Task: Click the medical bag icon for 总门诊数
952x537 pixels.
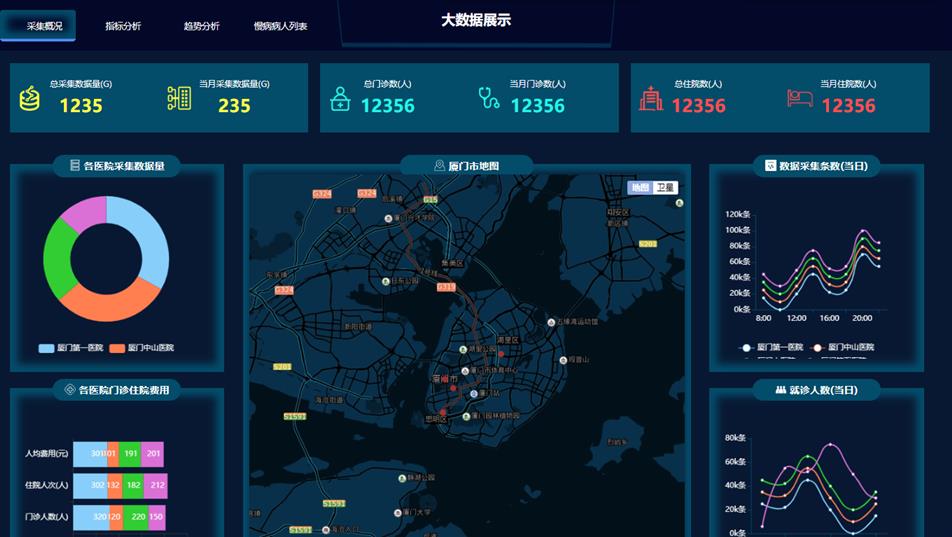Action: pyautogui.click(x=340, y=99)
